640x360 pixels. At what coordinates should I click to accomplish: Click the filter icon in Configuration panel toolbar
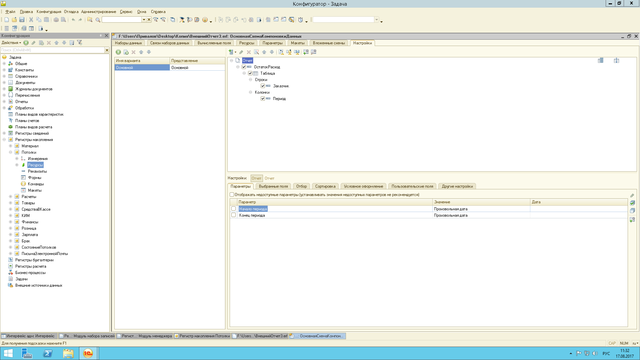(x=80, y=42)
